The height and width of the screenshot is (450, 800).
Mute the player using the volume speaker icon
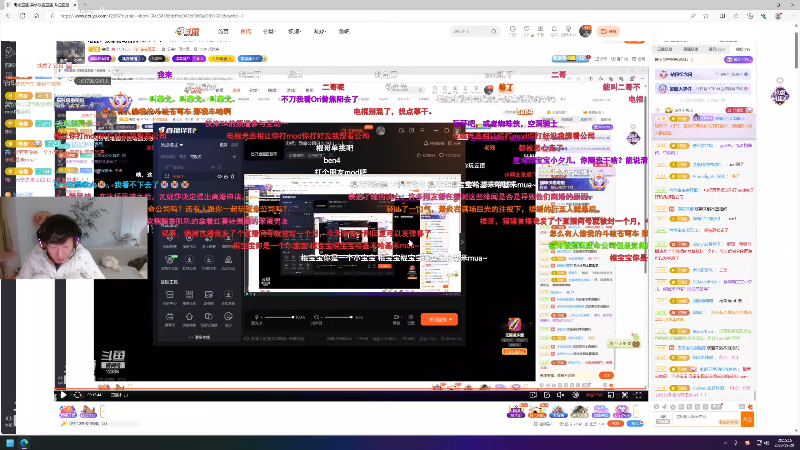pos(560,395)
